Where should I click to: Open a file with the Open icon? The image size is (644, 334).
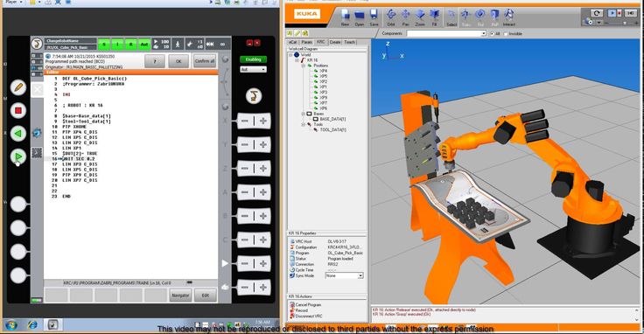pos(360,17)
